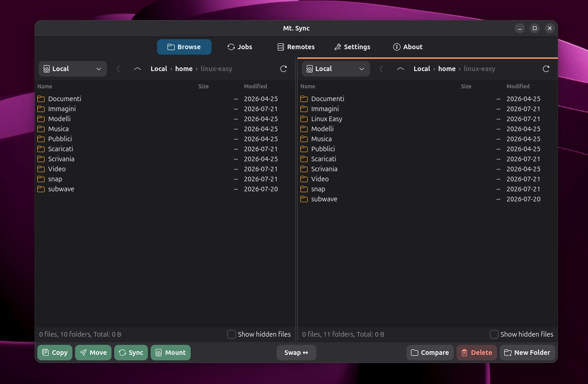588x384 pixels.
Task: Click 'linux-easy' breadcrumb in left pane
Action: pyautogui.click(x=217, y=69)
